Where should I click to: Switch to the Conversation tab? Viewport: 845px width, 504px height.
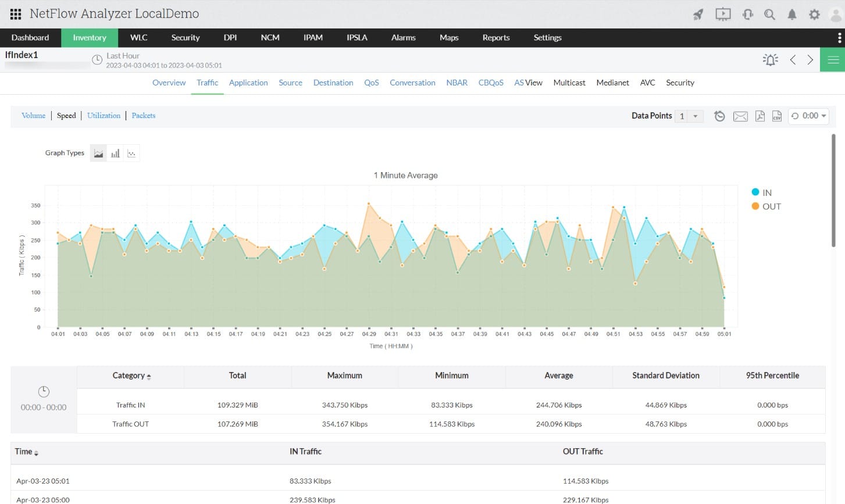[412, 83]
